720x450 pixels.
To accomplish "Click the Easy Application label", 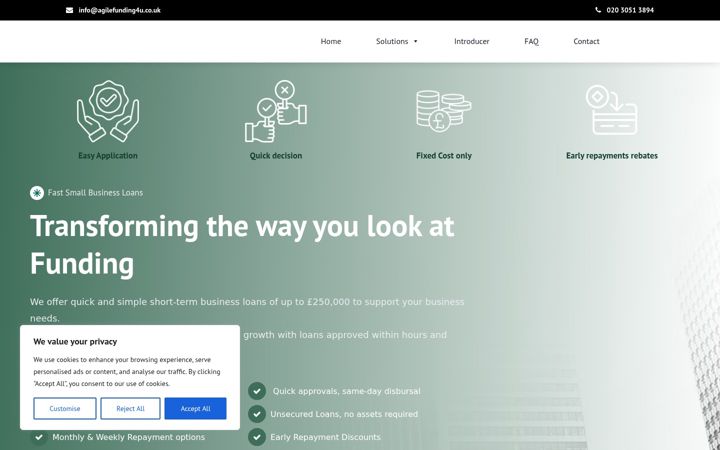I will pyautogui.click(x=108, y=156).
